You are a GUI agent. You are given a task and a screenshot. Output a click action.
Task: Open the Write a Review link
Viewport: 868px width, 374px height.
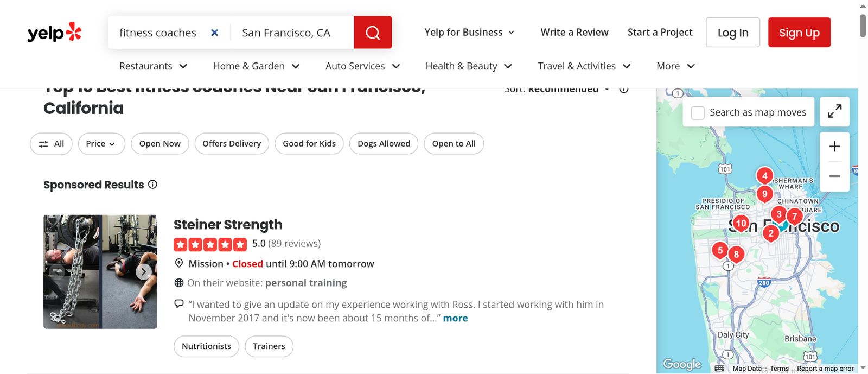click(x=575, y=33)
